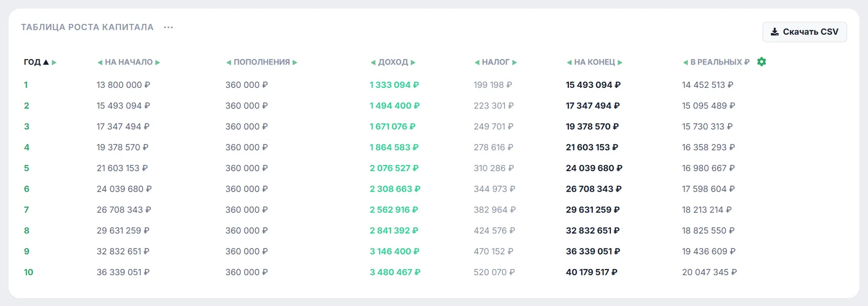Sort by the НА КОНЕЦ column header
This screenshot has width=868, height=306.
pos(595,62)
